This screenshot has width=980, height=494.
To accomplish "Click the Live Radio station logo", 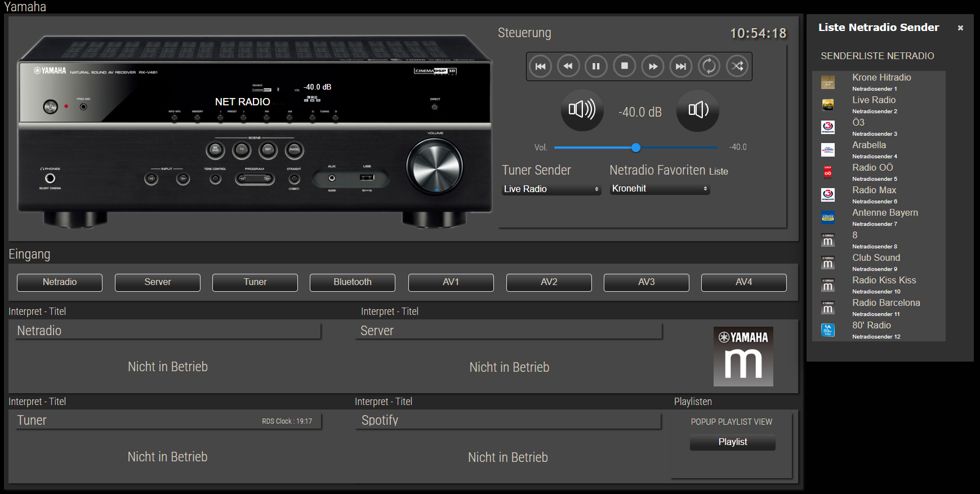I will (x=828, y=105).
